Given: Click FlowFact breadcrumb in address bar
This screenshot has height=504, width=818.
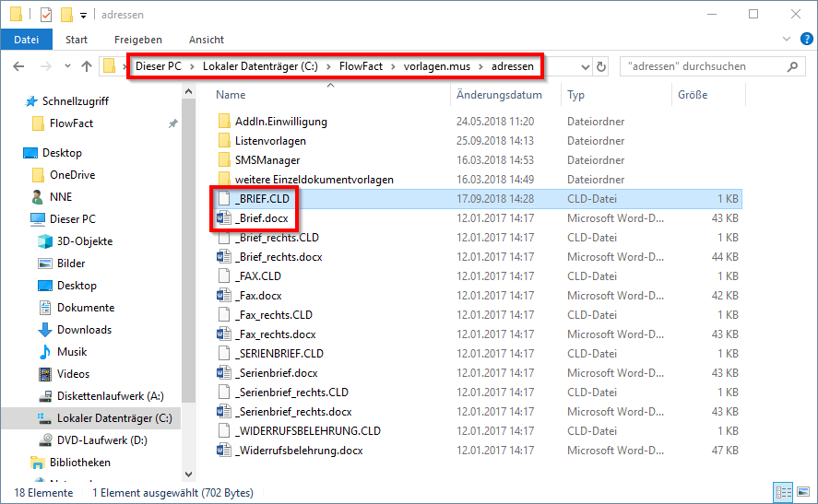Looking at the screenshot, I should click(361, 66).
